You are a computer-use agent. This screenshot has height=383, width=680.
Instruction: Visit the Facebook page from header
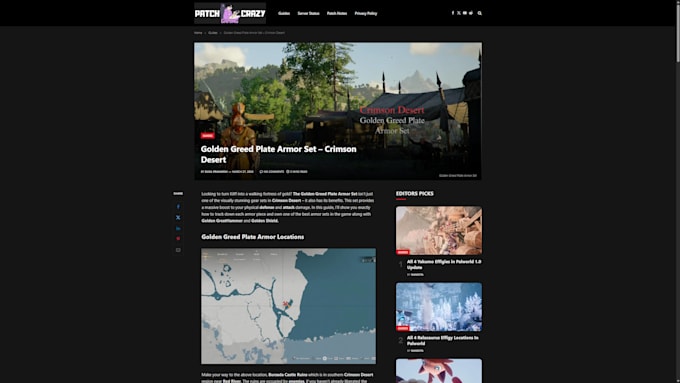(453, 13)
